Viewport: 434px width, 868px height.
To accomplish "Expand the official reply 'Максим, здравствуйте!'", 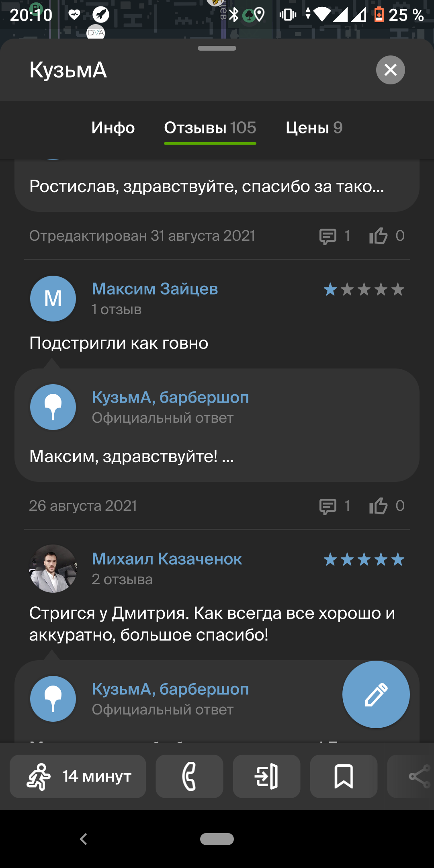I will pyautogui.click(x=132, y=457).
